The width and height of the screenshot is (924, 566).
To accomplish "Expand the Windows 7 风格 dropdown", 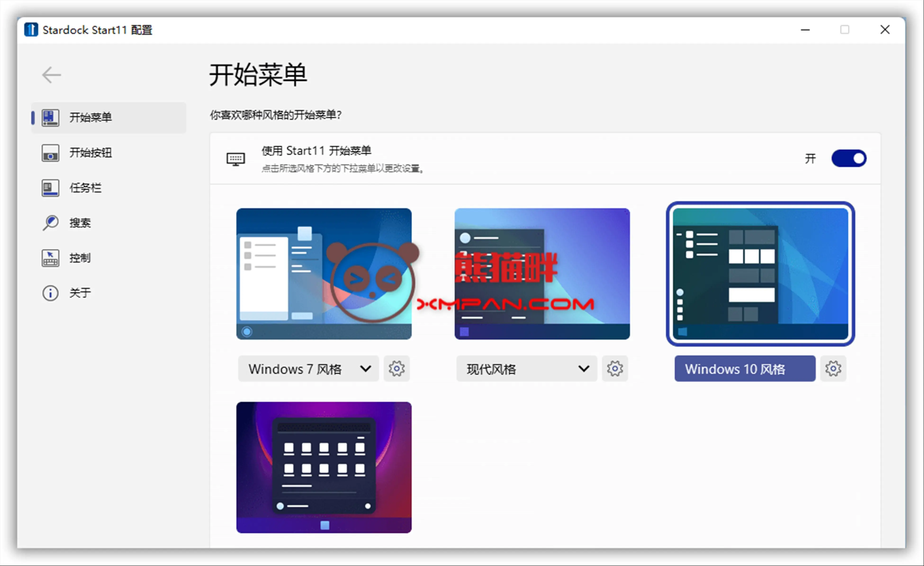I will [x=308, y=369].
